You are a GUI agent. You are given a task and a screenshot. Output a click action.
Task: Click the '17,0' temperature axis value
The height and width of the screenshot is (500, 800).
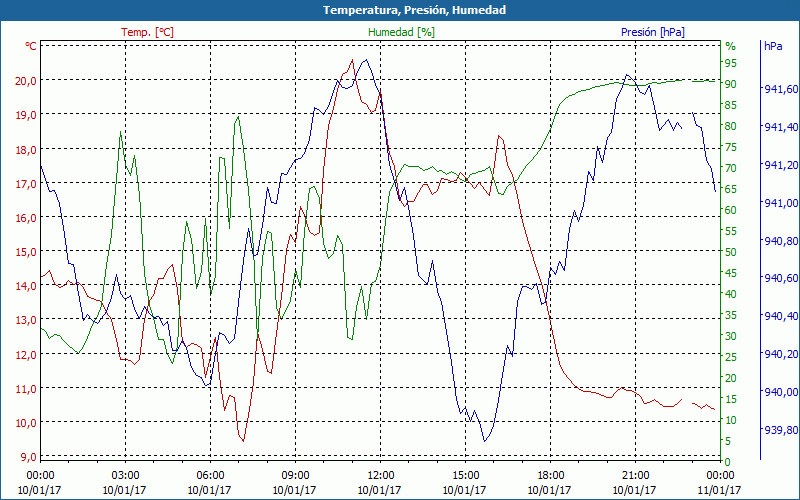(x=27, y=184)
